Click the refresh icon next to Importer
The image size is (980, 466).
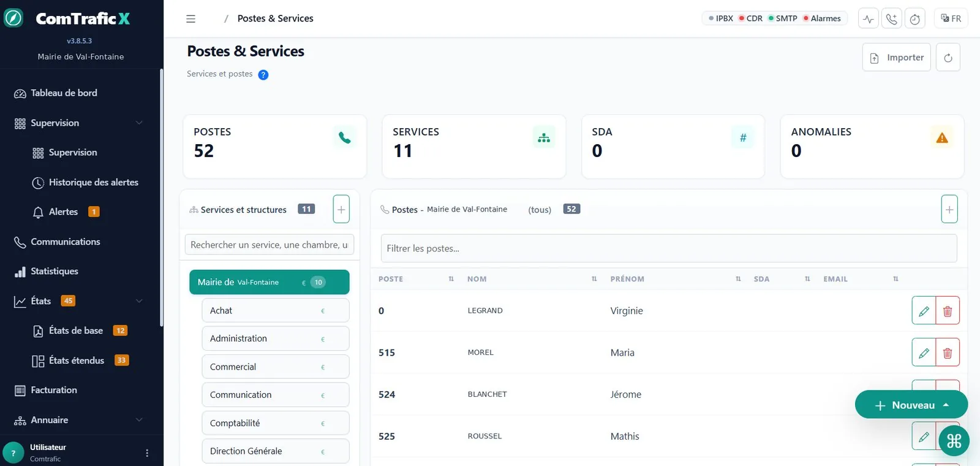pos(948,58)
